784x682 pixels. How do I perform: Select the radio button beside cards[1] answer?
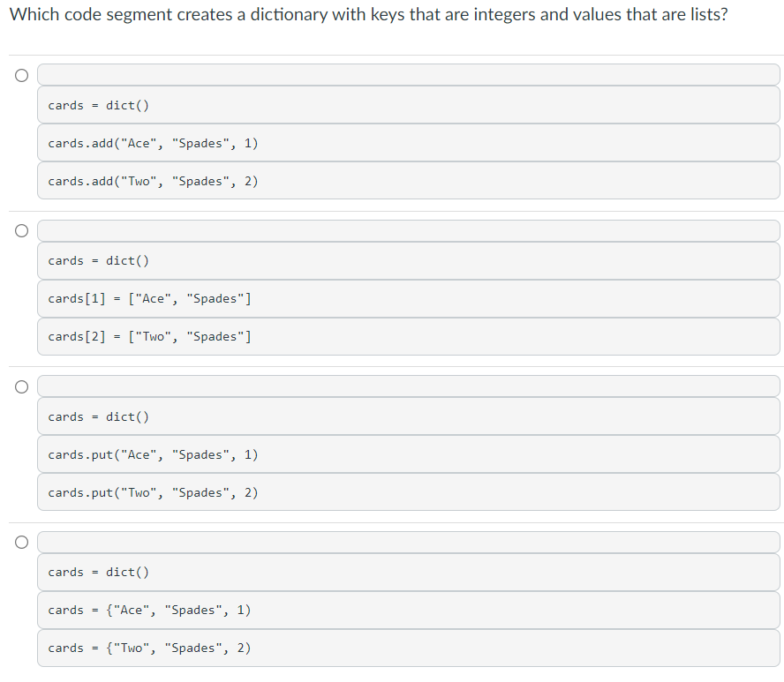20,230
